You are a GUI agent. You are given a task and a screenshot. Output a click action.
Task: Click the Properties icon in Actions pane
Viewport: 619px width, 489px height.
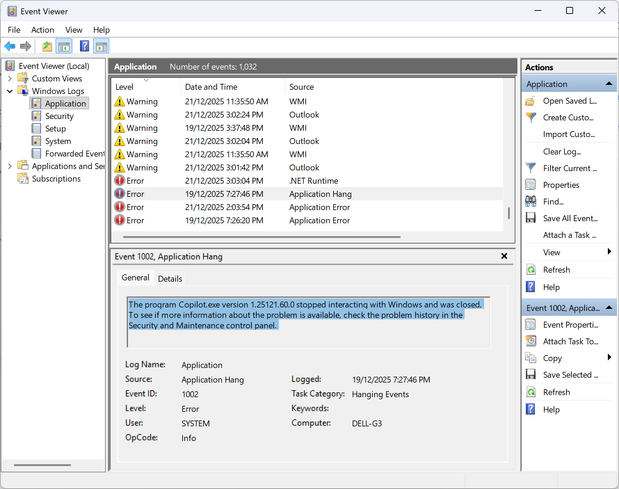[531, 185]
